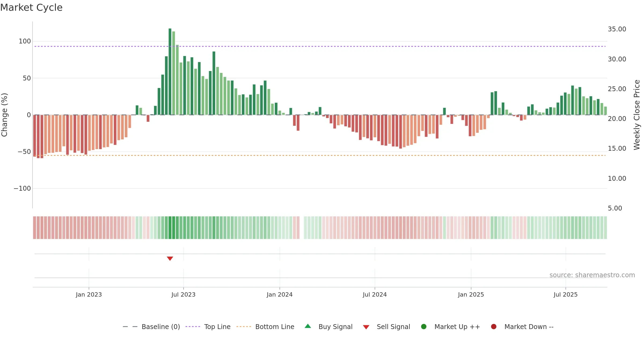
Task: Click the −100 tick on Change axis
Action: pos(22,189)
